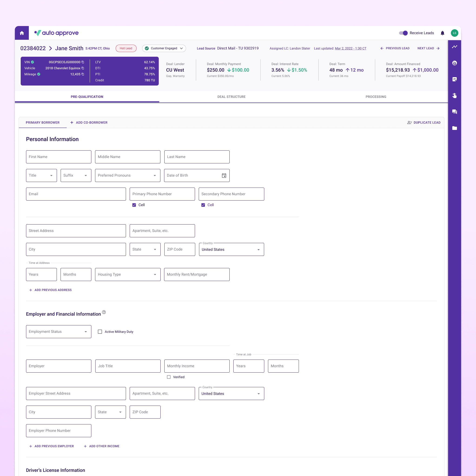Click into the First Name field
The image size is (476, 476).
[59, 157]
